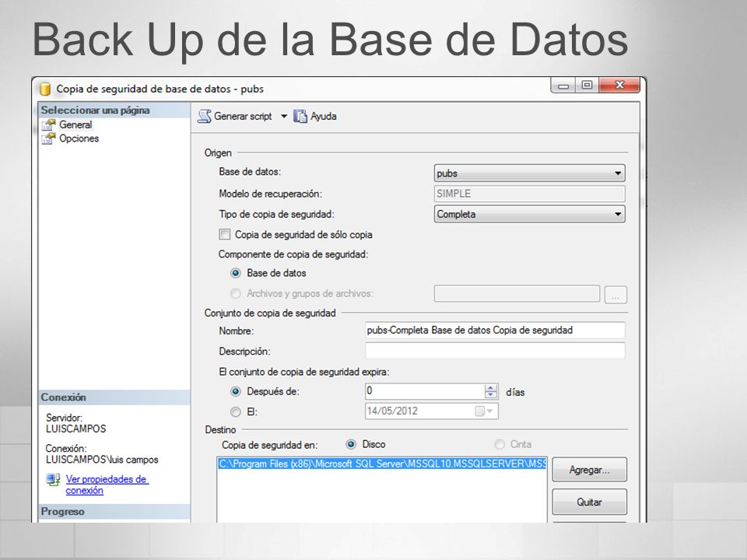This screenshot has height=560, width=747.
Task: Click the Generar script toolbar label
Action: pyautogui.click(x=243, y=116)
